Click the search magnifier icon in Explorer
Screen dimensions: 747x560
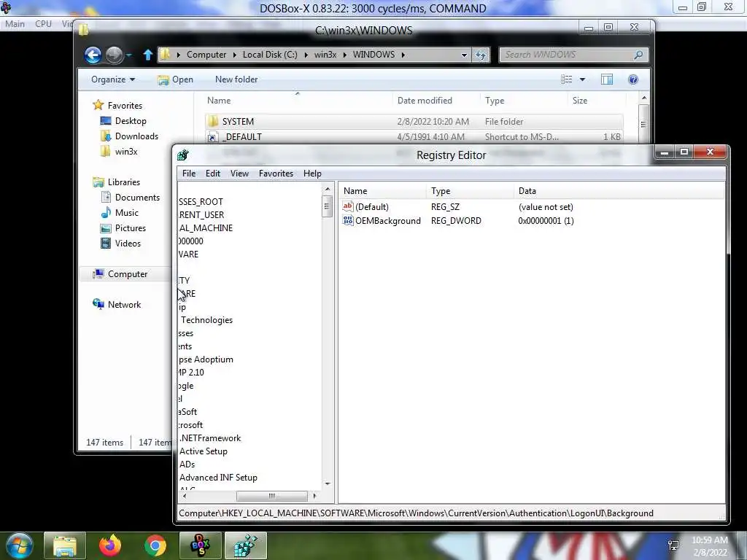[x=638, y=55]
